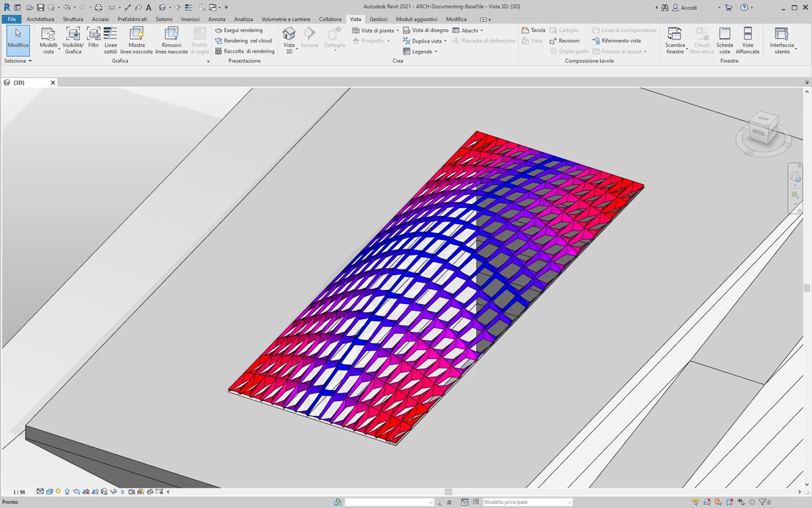The image size is (812, 508).
Task: Open the Gestisci ribbon tab
Action: pos(378,19)
